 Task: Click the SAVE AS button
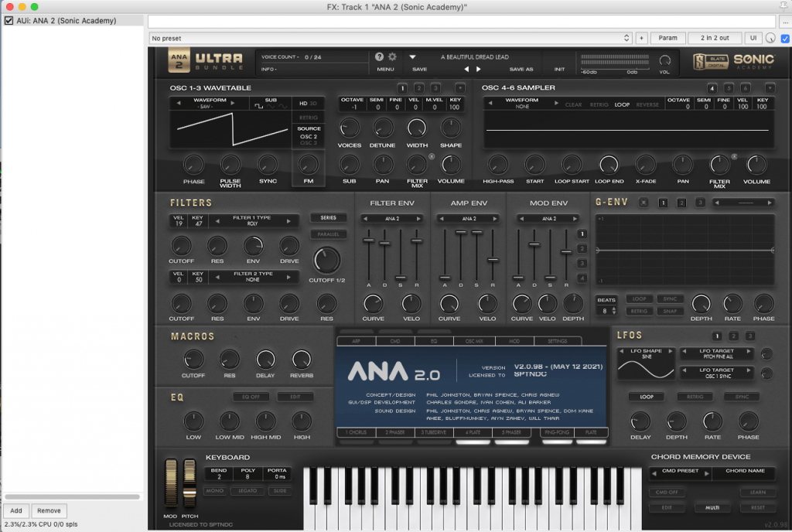point(521,69)
